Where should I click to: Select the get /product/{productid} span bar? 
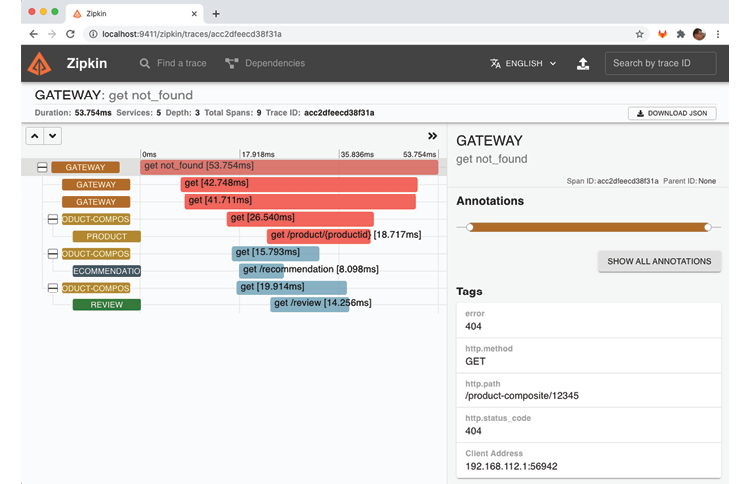point(319,235)
